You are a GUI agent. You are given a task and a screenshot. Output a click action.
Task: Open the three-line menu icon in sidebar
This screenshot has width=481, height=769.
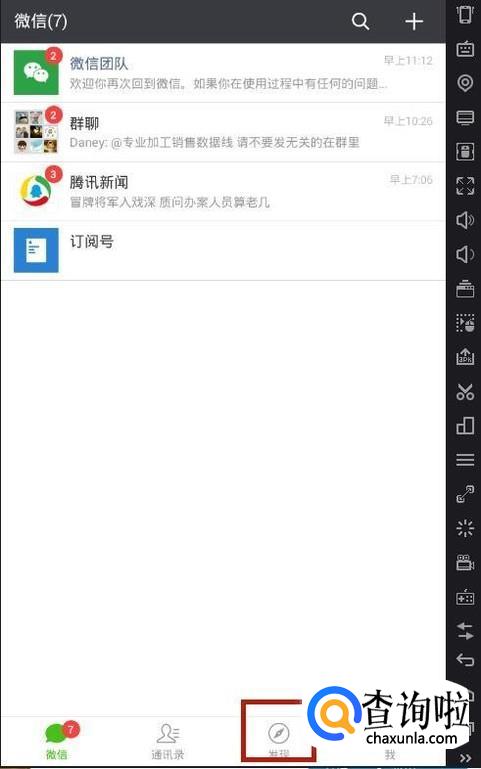pyautogui.click(x=465, y=460)
